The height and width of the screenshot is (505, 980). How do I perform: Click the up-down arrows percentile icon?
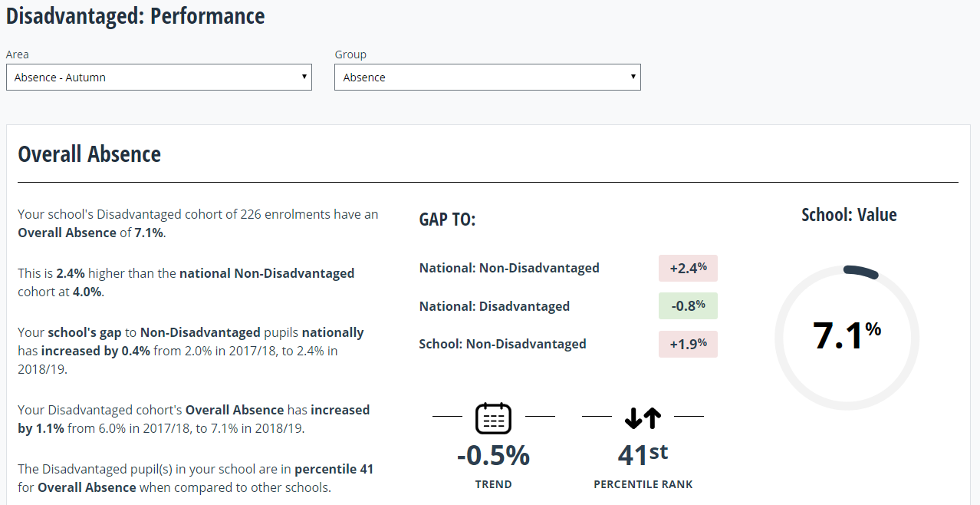tap(643, 418)
